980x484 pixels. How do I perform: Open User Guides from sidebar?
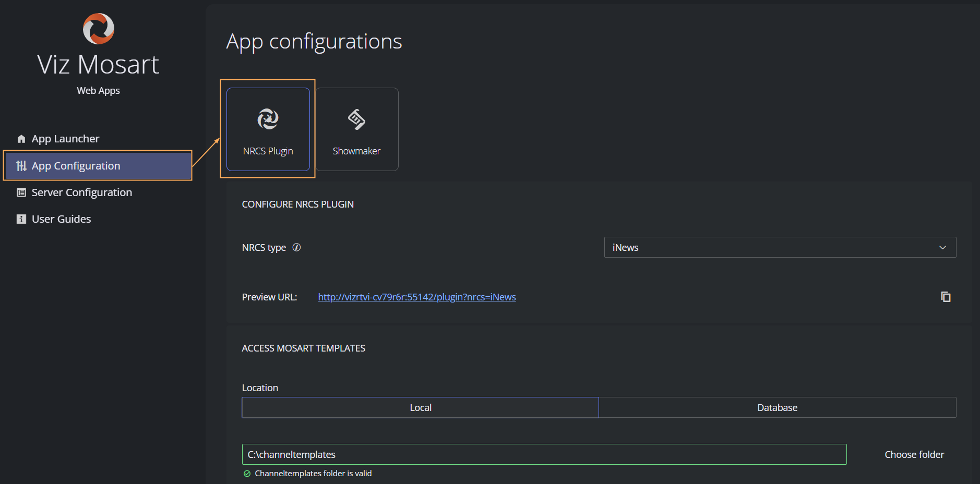click(x=61, y=219)
